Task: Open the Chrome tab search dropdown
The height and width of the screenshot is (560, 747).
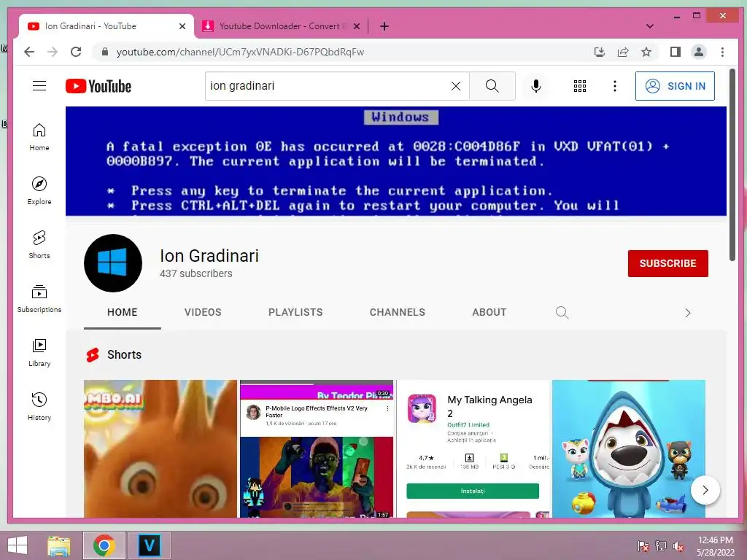Action: point(649,26)
